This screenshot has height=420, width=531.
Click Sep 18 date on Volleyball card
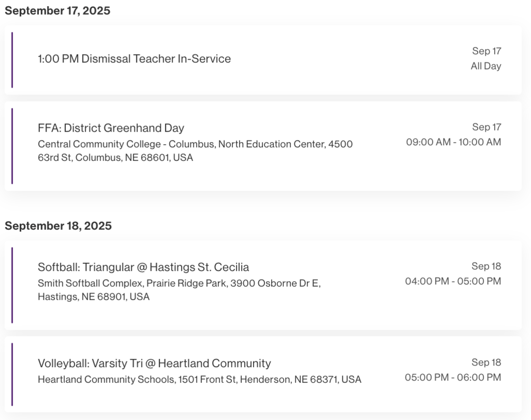coord(486,362)
